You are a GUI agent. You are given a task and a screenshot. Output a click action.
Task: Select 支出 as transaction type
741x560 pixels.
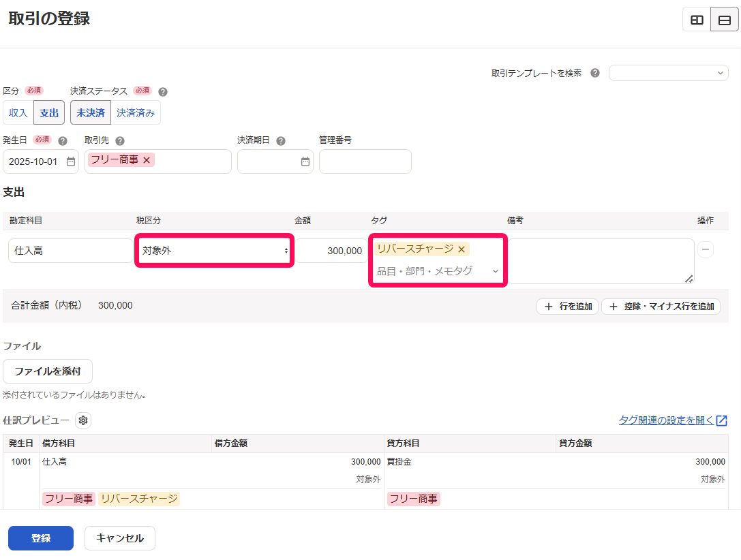[49, 113]
